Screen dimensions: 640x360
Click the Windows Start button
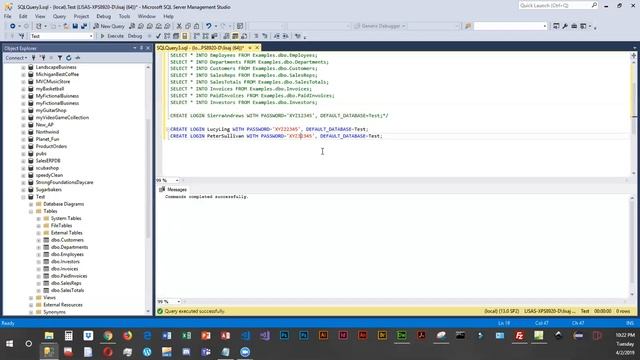point(9,344)
